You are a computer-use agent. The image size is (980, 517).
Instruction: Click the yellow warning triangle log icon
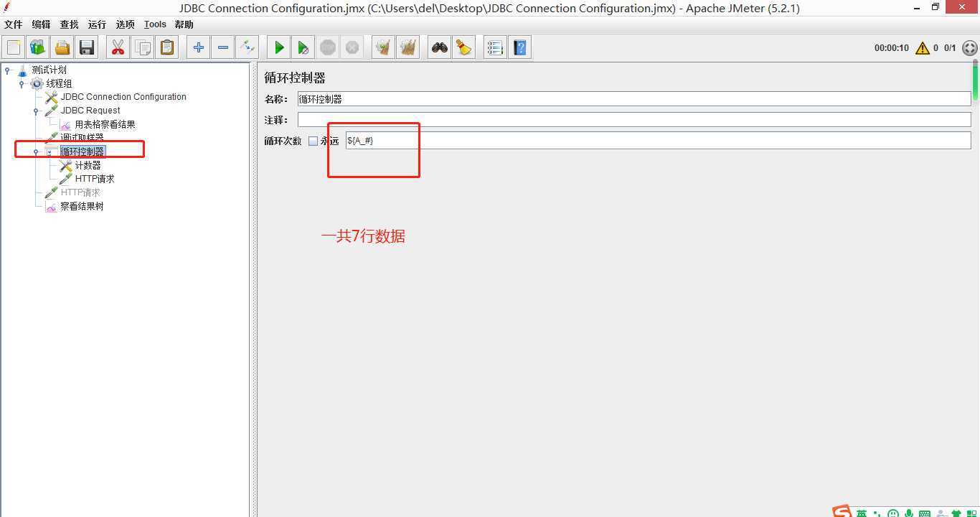coord(922,48)
